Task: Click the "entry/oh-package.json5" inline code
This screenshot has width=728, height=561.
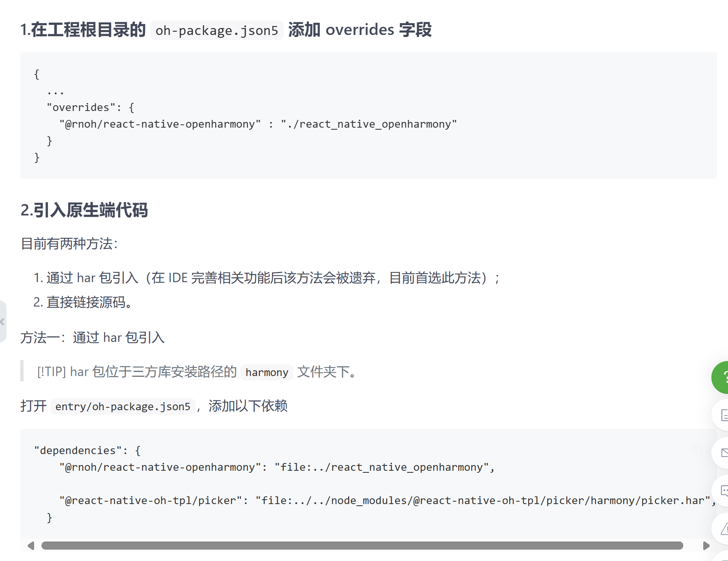Action: tap(123, 407)
